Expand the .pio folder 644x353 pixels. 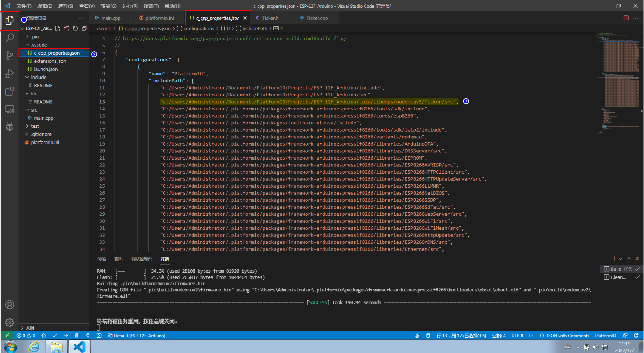pos(35,37)
